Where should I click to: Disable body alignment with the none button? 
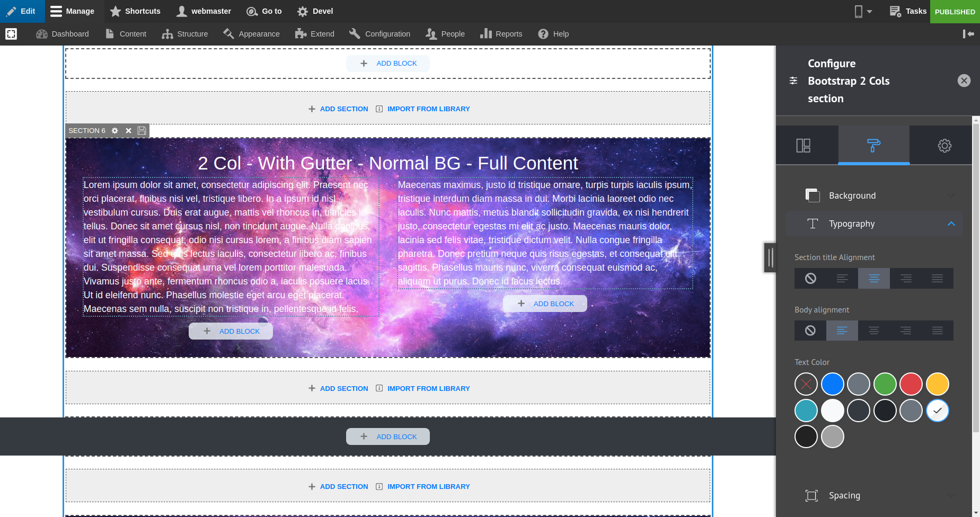(810, 330)
